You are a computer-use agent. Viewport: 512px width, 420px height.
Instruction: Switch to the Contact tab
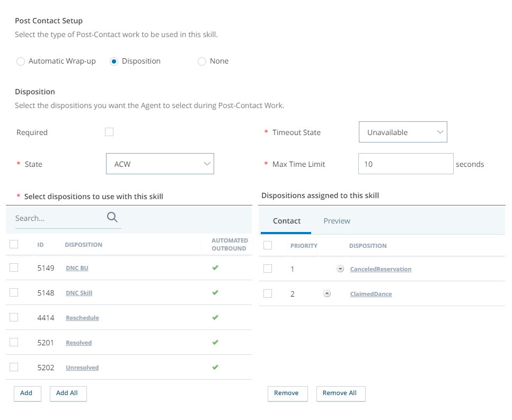(286, 221)
